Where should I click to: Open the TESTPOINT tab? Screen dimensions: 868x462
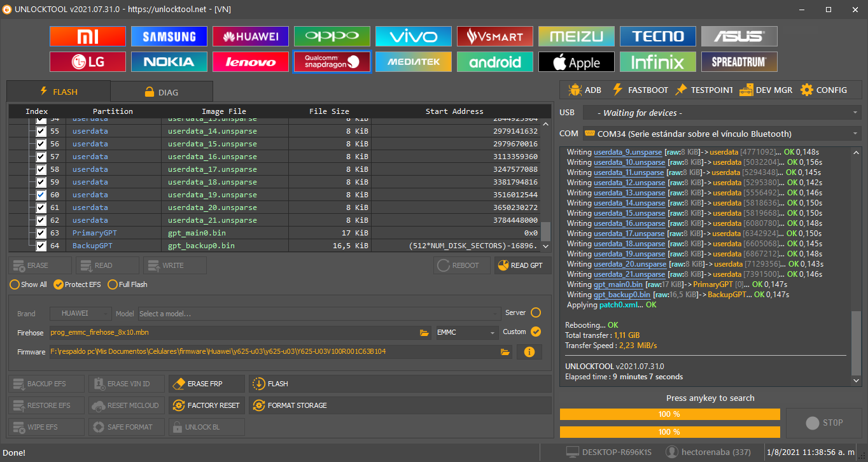pos(704,90)
